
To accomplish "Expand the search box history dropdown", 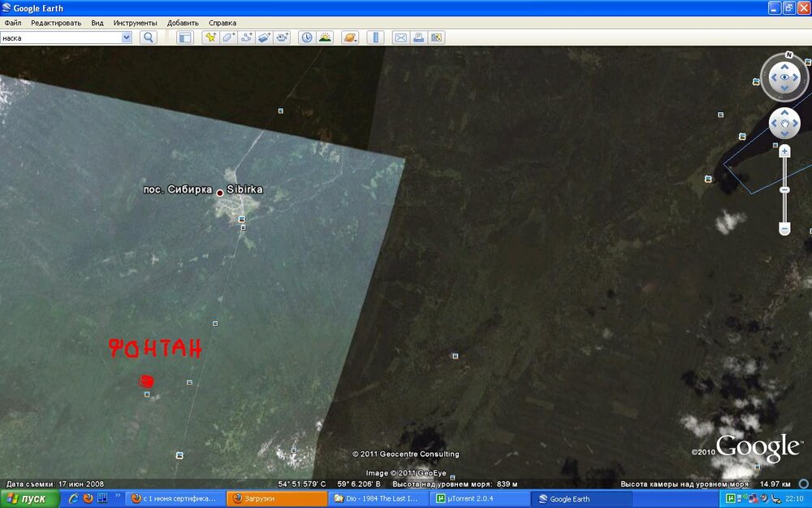I will click(127, 37).
